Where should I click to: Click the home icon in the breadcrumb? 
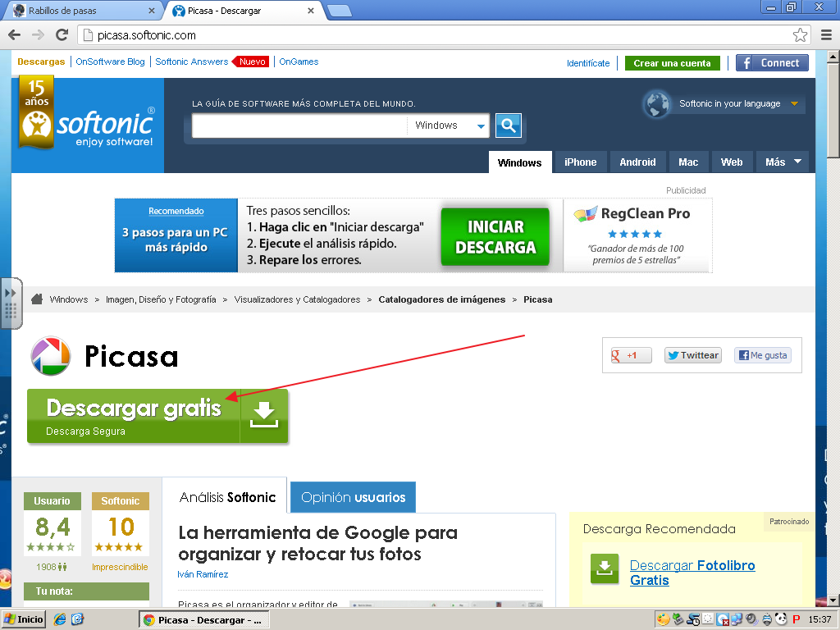pyautogui.click(x=36, y=299)
